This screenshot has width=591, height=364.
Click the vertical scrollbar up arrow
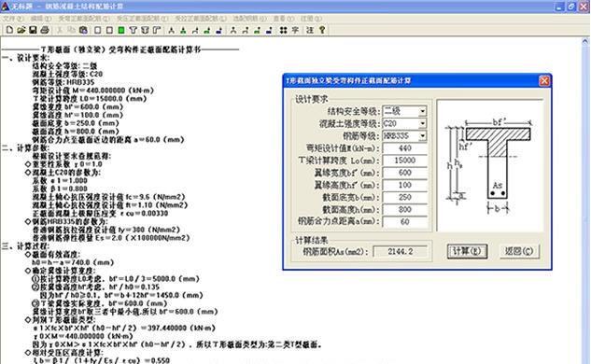(x=585, y=41)
